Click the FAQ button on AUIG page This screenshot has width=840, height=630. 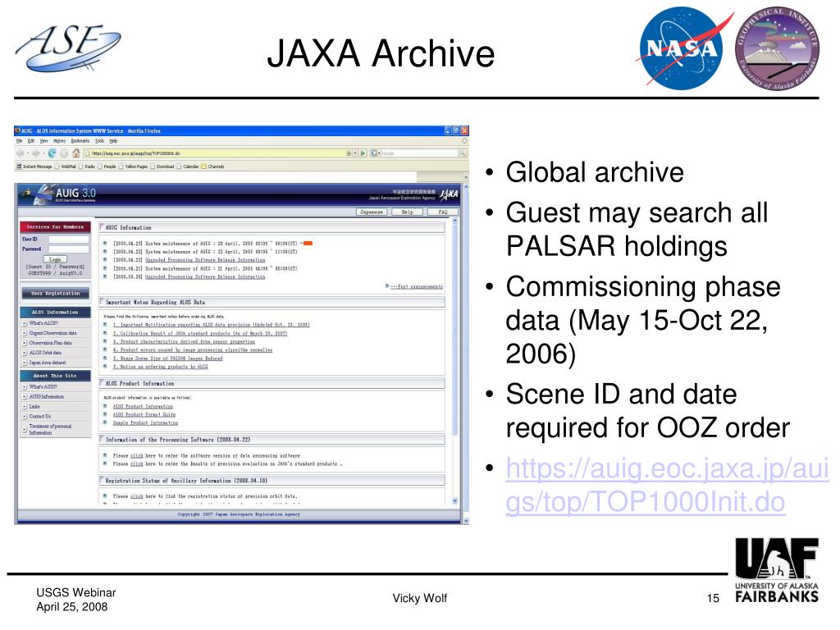pos(442,212)
